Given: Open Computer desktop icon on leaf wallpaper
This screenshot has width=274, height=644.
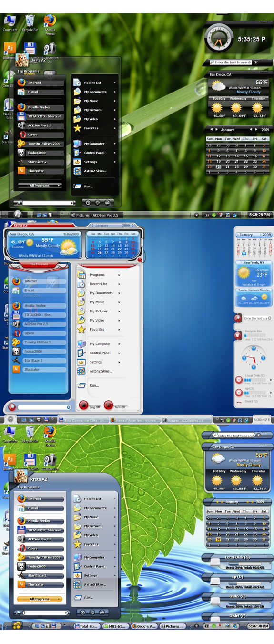Looking at the screenshot, I should click(x=10, y=435).
